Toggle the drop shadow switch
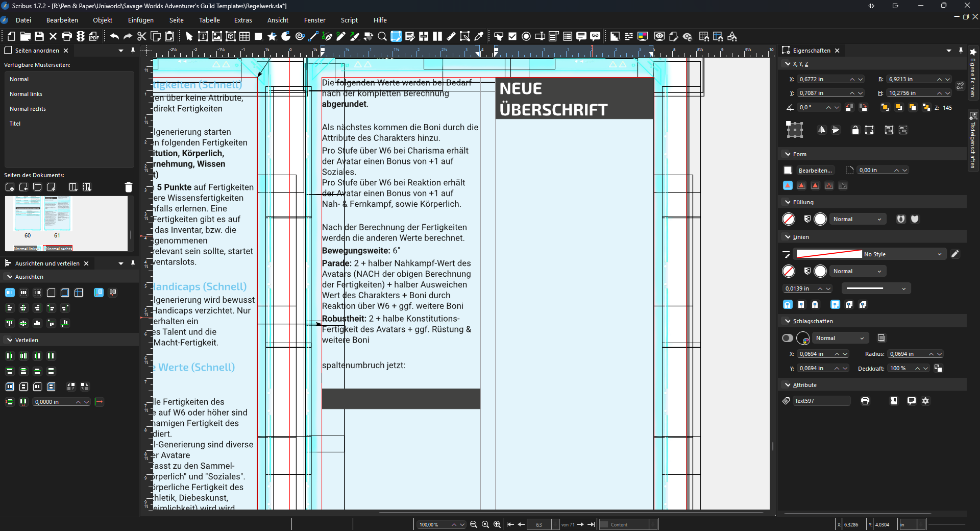The height and width of the screenshot is (531, 980). pyautogui.click(x=788, y=338)
